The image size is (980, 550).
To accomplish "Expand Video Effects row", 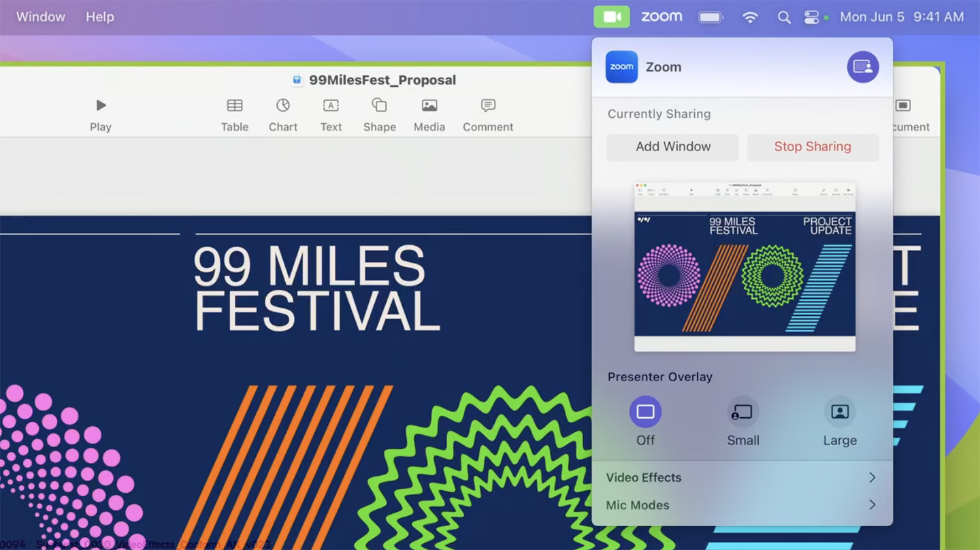I will [x=742, y=478].
